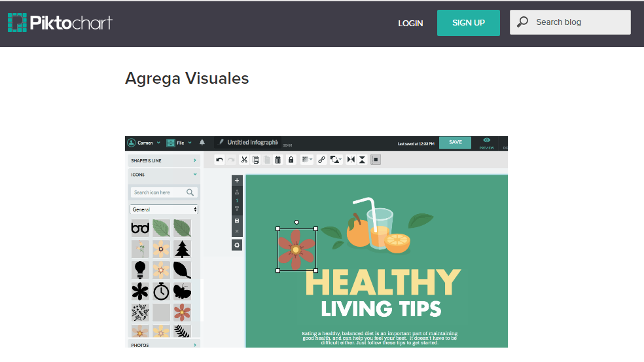Open block settings gear icon

point(237,245)
